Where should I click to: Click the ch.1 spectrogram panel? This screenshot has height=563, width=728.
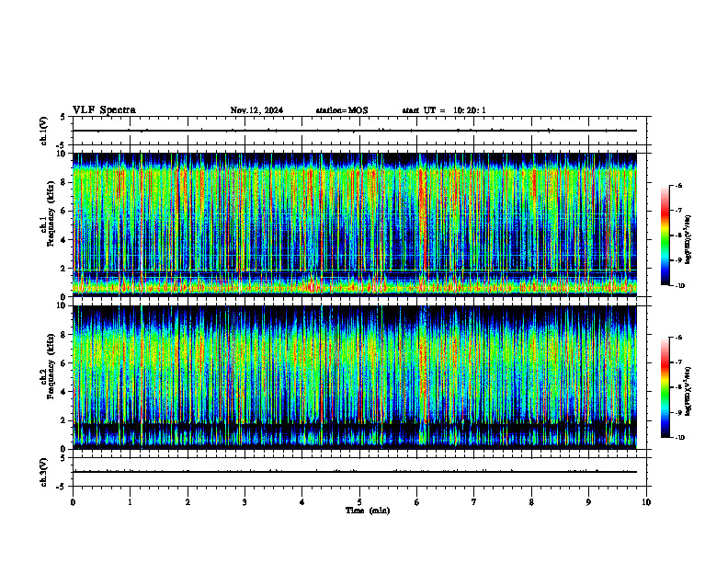click(355, 224)
